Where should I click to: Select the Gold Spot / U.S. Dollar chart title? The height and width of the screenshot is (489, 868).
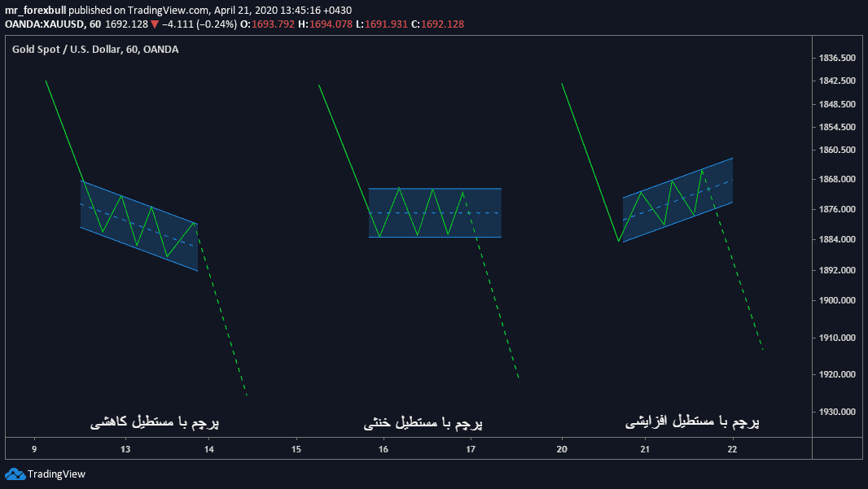[x=95, y=50]
